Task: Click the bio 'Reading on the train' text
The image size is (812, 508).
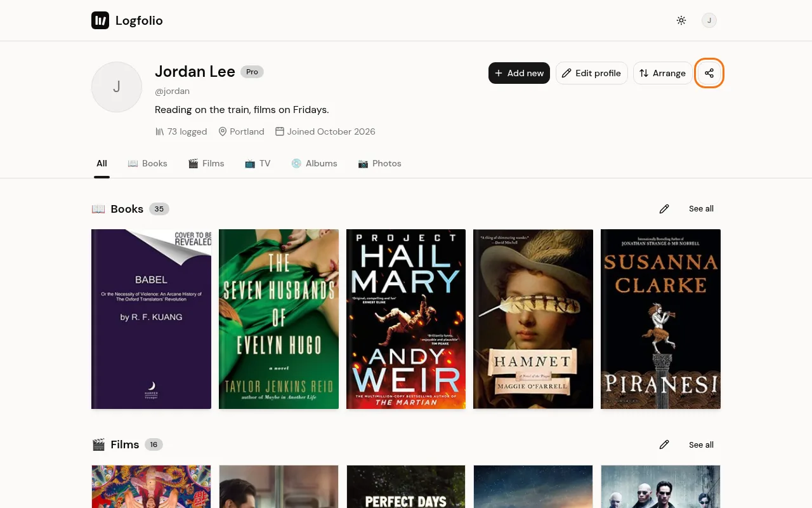Action: (242, 110)
